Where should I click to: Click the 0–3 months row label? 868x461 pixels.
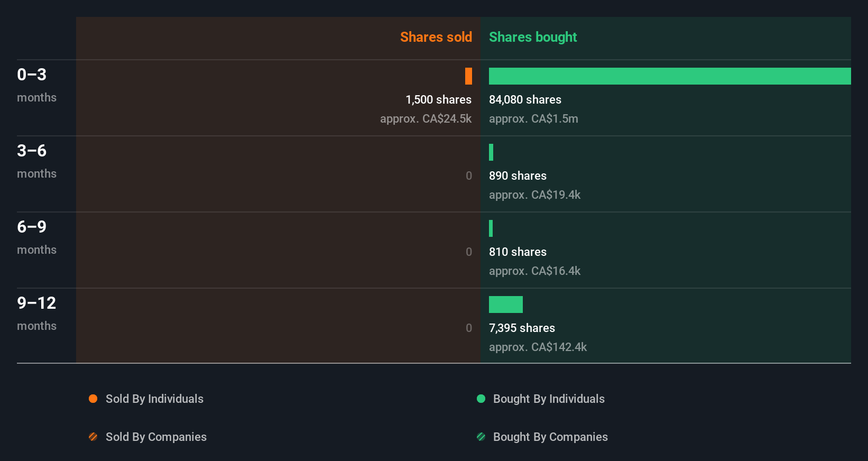tap(36, 85)
